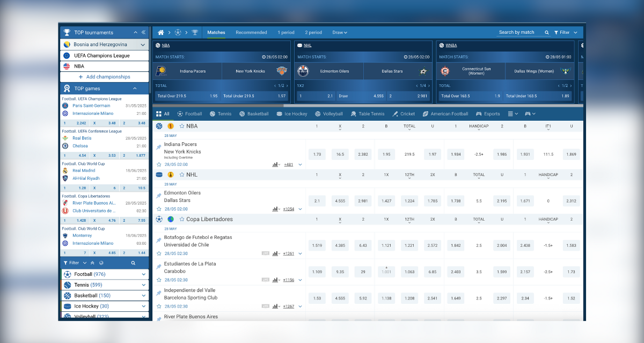Screen dimensions: 644x343
Task: Open the more sports list dropdown
Action: coord(513,114)
